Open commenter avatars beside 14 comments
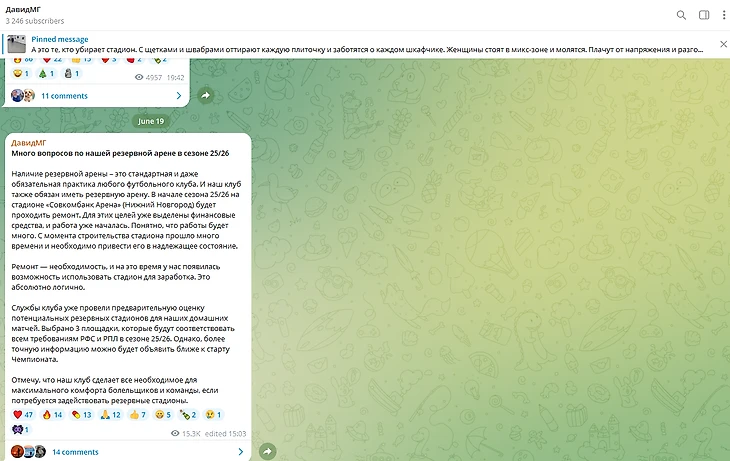The width and height of the screenshot is (730, 461). tap(28, 451)
